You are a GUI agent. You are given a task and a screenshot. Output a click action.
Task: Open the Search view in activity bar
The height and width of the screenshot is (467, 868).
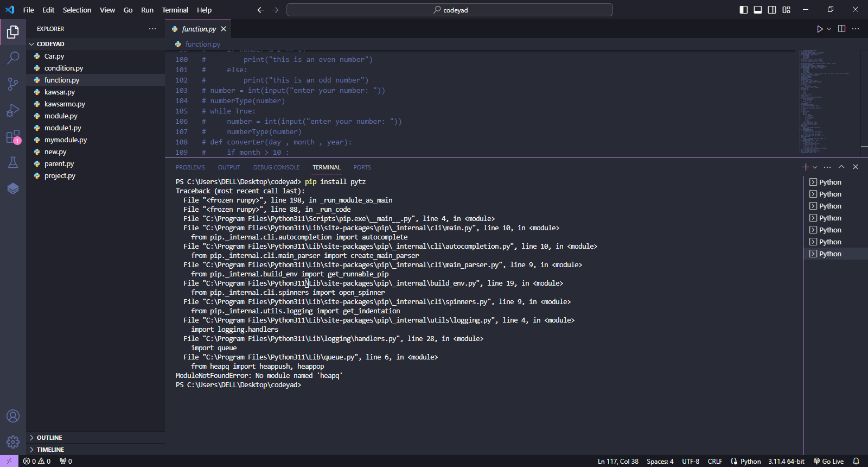pos(13,58)
